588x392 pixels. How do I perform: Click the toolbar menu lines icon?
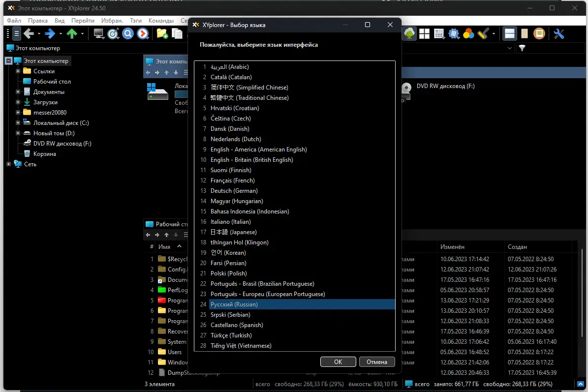click(x=17, y=34)
